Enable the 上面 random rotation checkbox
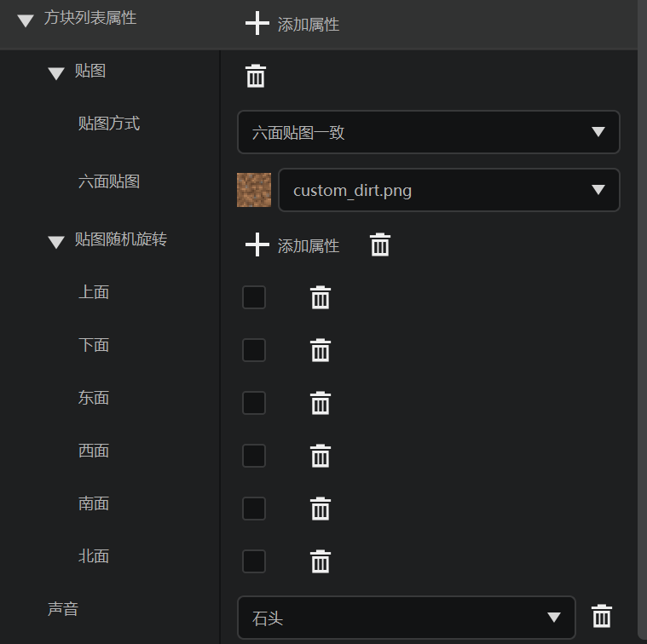Viewport: 647px width, 644px height. [254, 297]
